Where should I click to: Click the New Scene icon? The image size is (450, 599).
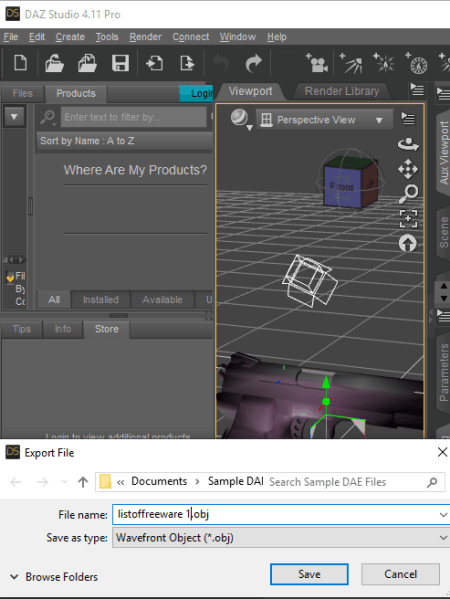click(20, 63)
